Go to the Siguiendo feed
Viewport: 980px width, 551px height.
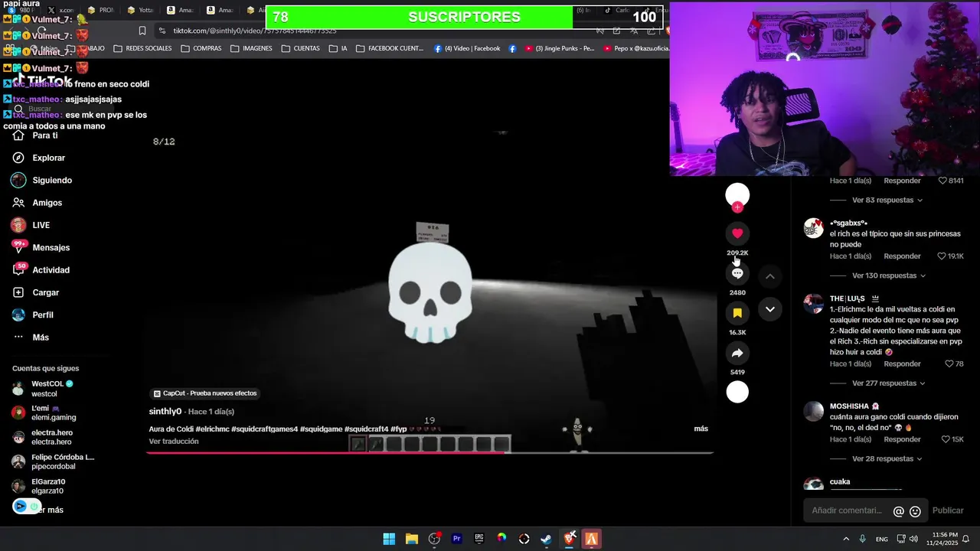click(42, 181)
